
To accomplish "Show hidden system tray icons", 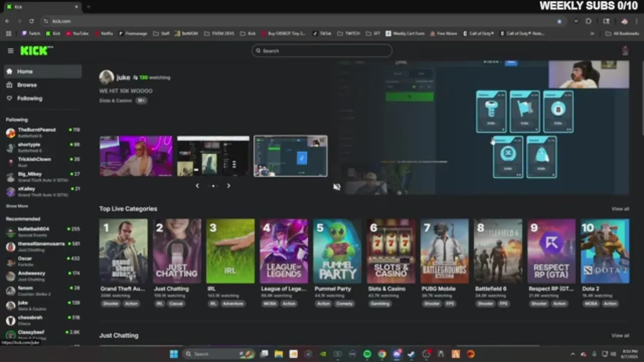I will (x=573, y=354).
